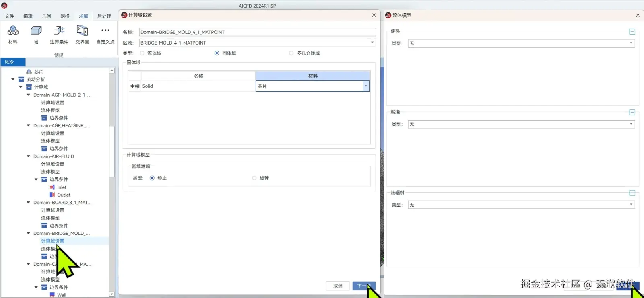Open the 几何 menu

pyautogui.click(x=47, y=16)
